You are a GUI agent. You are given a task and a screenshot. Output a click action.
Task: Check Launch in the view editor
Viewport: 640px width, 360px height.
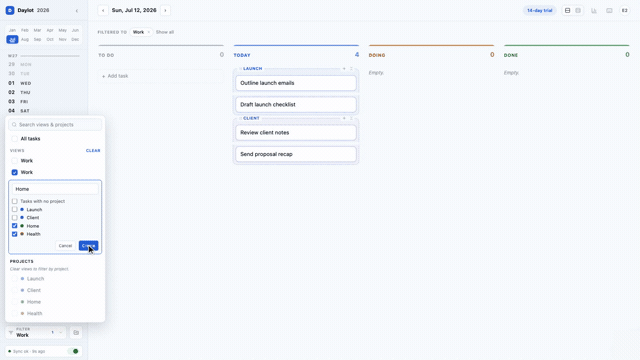(x=15, y=209)
